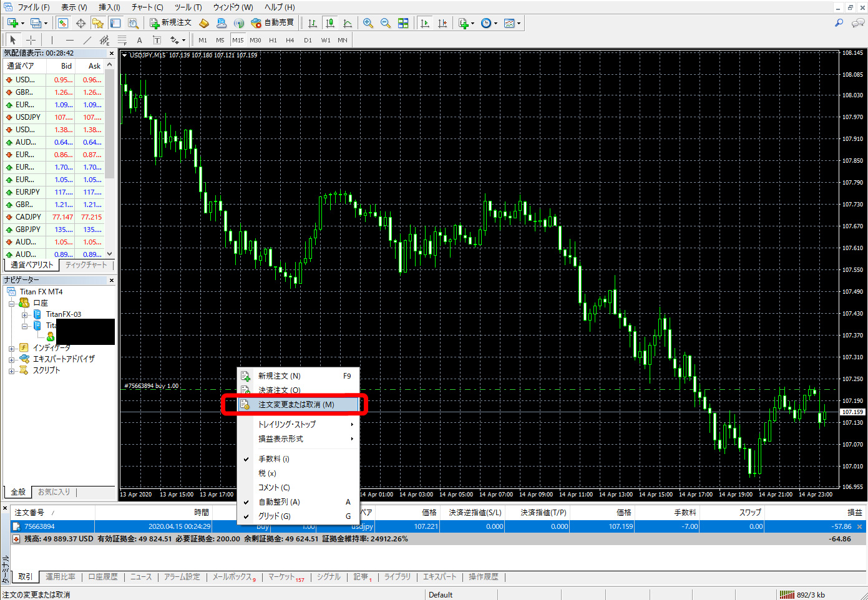This screenshot has width=868, height=600.
Task: Launch MetaEditor via the yellow book icon
Action: click(204, 23)
